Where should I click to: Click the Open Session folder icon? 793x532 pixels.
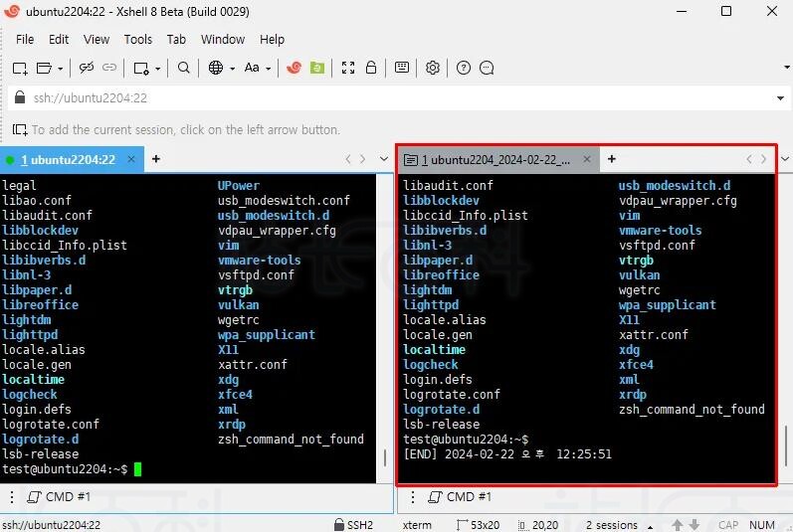(x=44, y=68)
